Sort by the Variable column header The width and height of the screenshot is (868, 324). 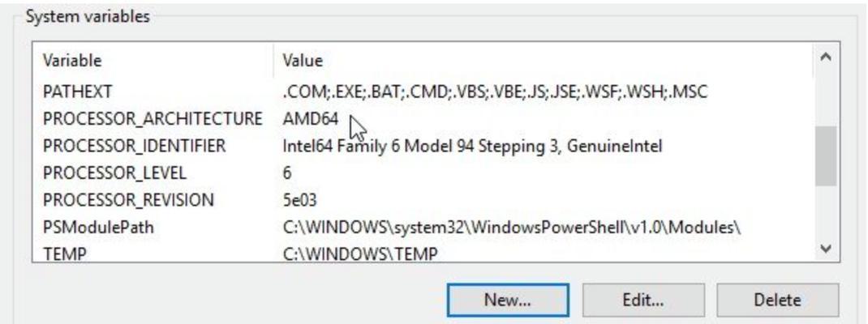153,60
